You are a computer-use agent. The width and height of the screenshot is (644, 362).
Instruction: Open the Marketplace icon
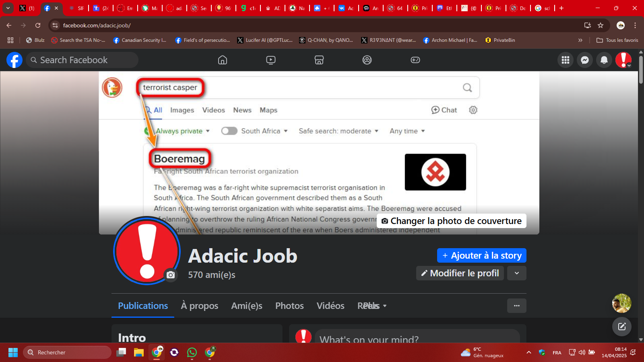319,60
